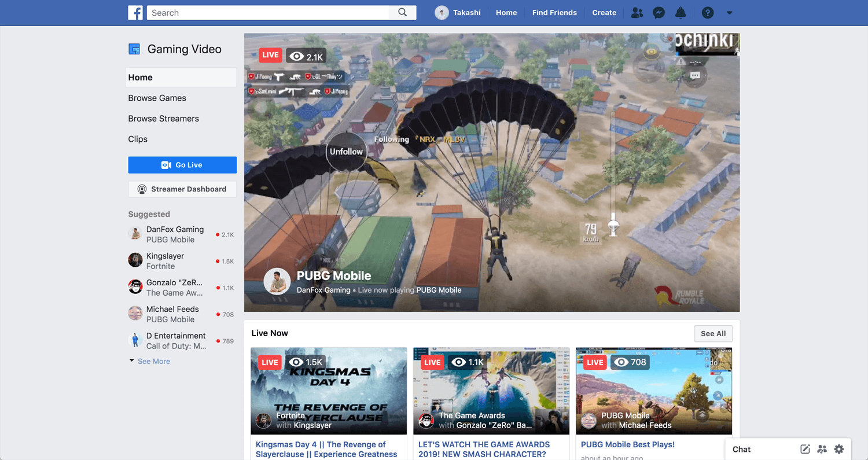Open LET'S WATCH THE GAME AWARDS link
Screen dimensions: 868x460
coord(484,450)
